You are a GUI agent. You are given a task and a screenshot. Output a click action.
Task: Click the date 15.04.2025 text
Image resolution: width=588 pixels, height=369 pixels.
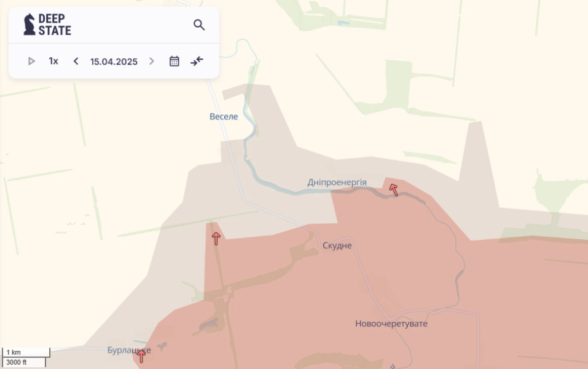coord(114,61)
